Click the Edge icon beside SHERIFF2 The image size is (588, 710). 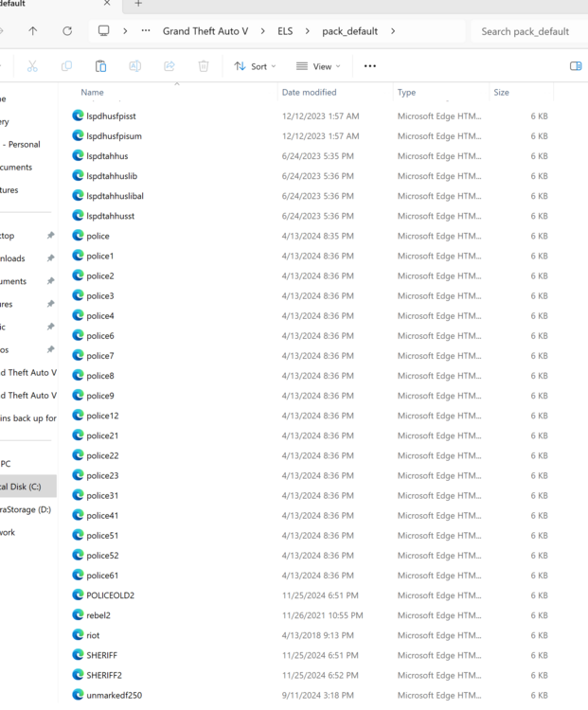pos(78,675)
